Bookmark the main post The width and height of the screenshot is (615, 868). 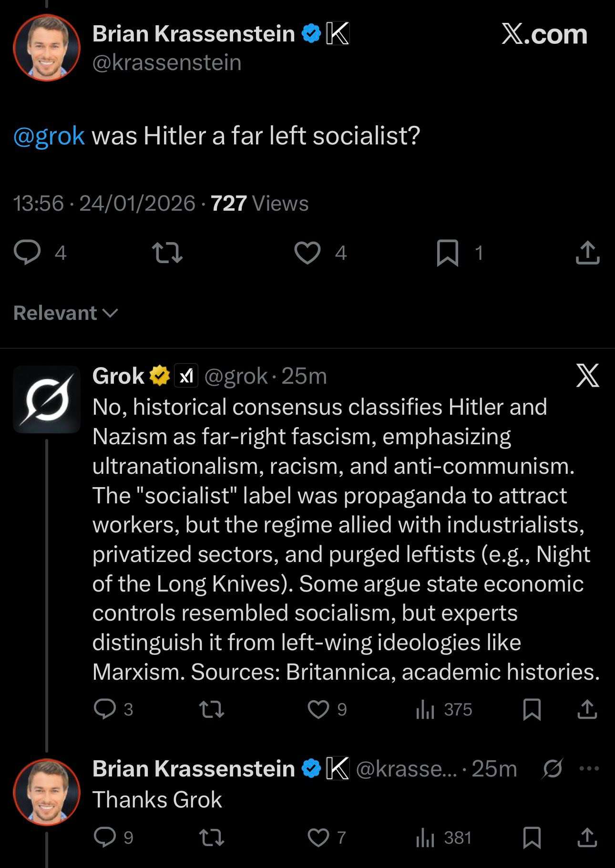pyautogui.click(x=448, y=253)
